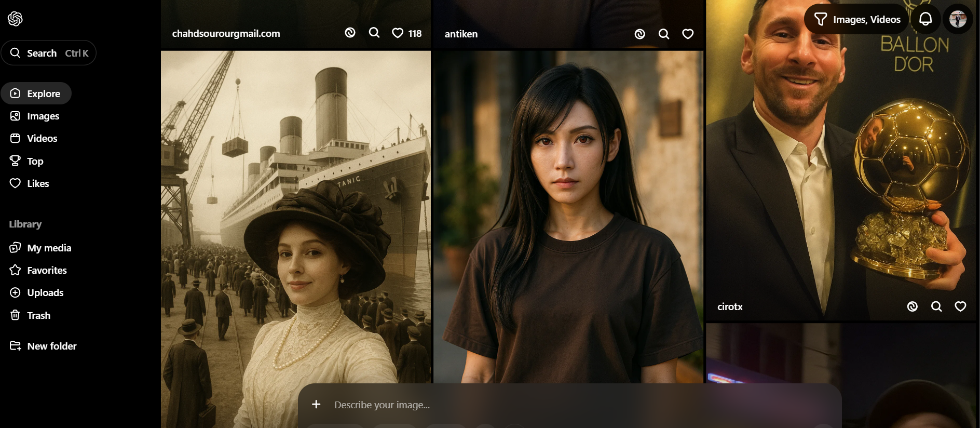Viewport: 980px width, 428px height.
Task: Click the plus attach button in prompt bar
Action: [316, 404]
